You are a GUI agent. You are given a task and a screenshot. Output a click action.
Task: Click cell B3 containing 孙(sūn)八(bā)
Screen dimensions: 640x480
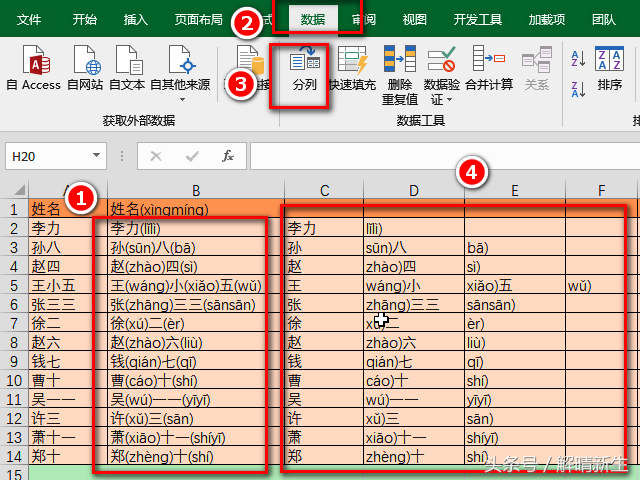click(x=196, y=247)
